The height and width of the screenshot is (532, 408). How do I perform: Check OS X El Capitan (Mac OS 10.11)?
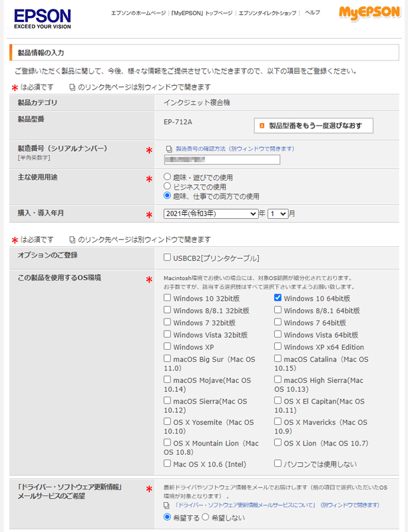[278, 401]
